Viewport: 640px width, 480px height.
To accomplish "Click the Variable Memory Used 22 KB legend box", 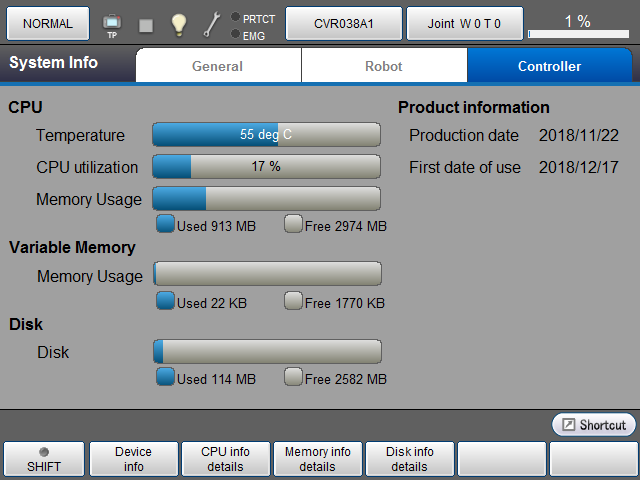I will click(x=166, y=300).
